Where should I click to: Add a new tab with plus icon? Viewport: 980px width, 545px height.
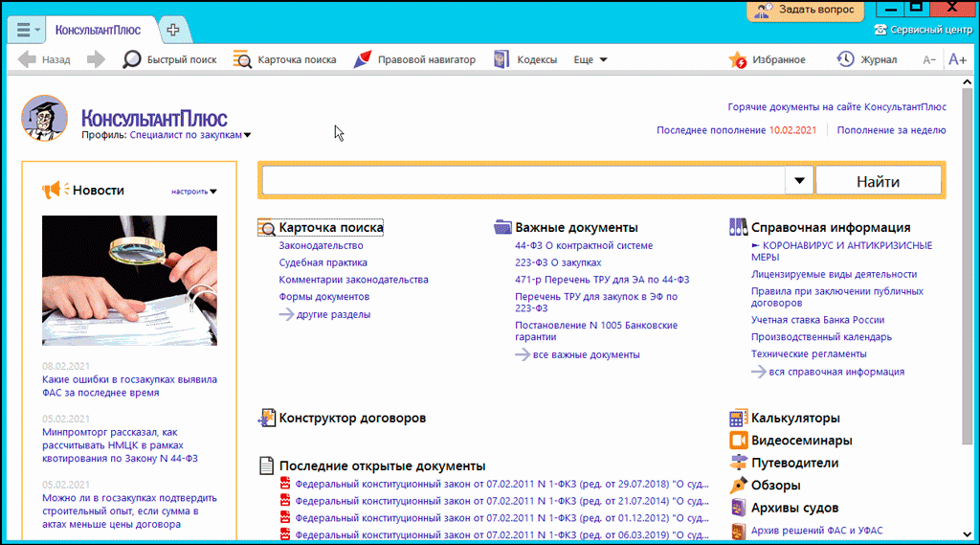pyautogui.click(x=173, y=30)
